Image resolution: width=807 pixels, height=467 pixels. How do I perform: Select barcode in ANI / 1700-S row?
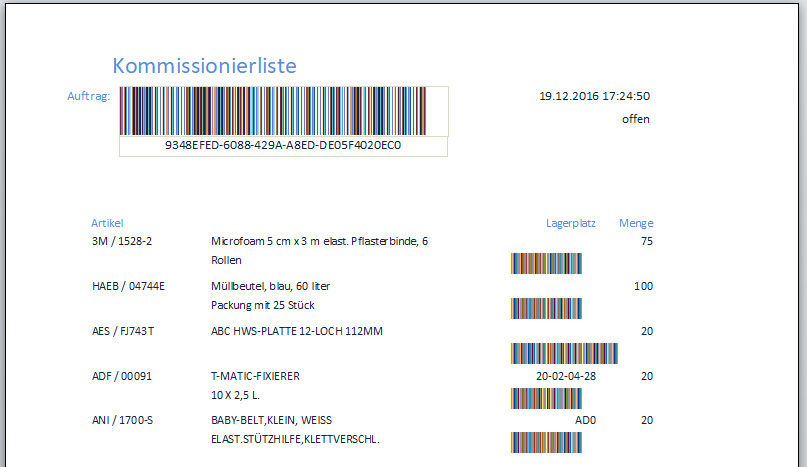(546, 442)
